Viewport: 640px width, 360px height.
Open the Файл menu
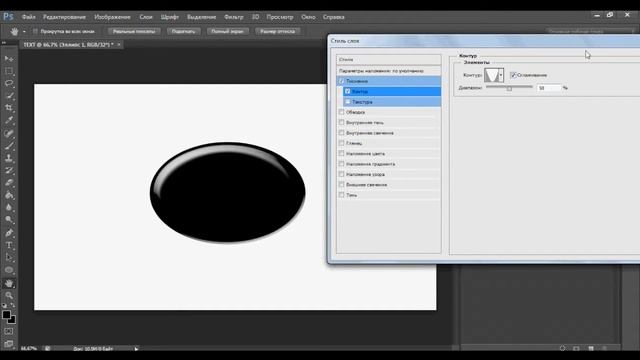tap(29, 17)
